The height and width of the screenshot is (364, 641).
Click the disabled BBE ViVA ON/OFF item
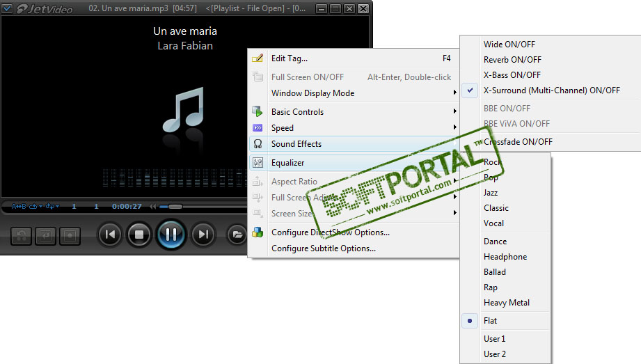516,123
